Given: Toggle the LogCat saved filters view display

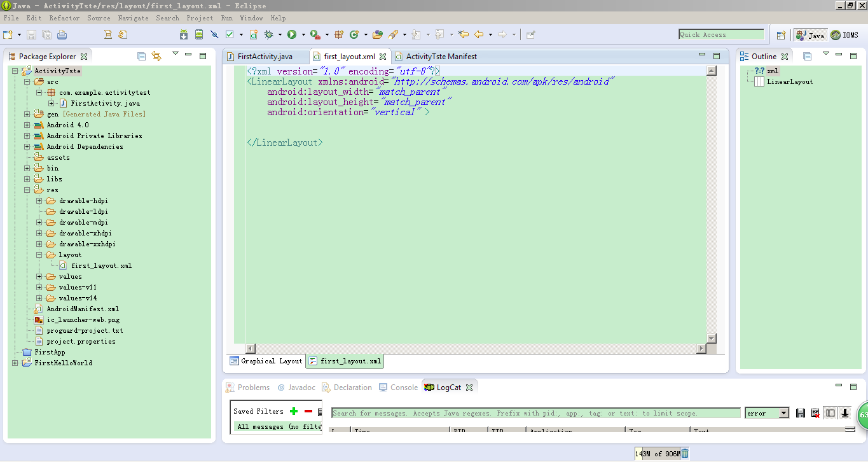Looking at the screenshot, I should (830, 413).
